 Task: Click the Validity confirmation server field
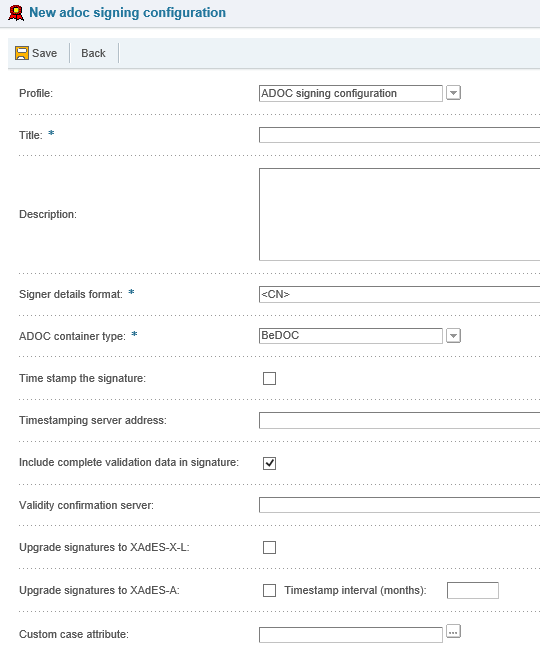[399, 505]
